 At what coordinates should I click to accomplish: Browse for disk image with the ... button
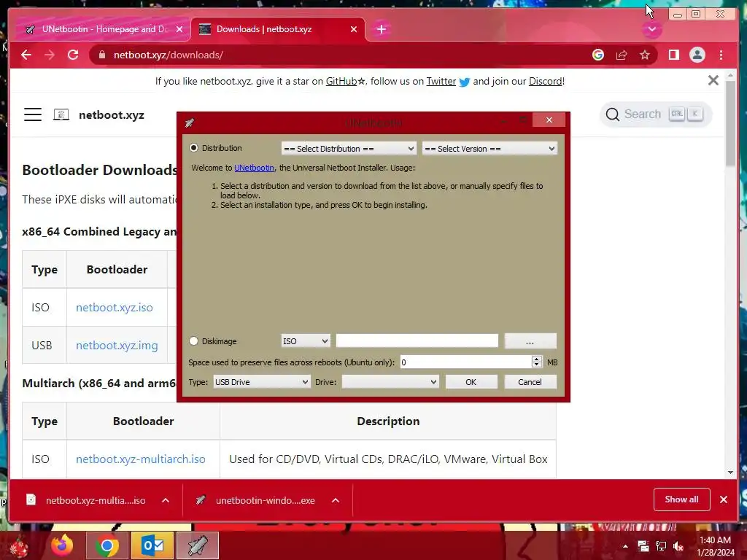pos(530,341)
